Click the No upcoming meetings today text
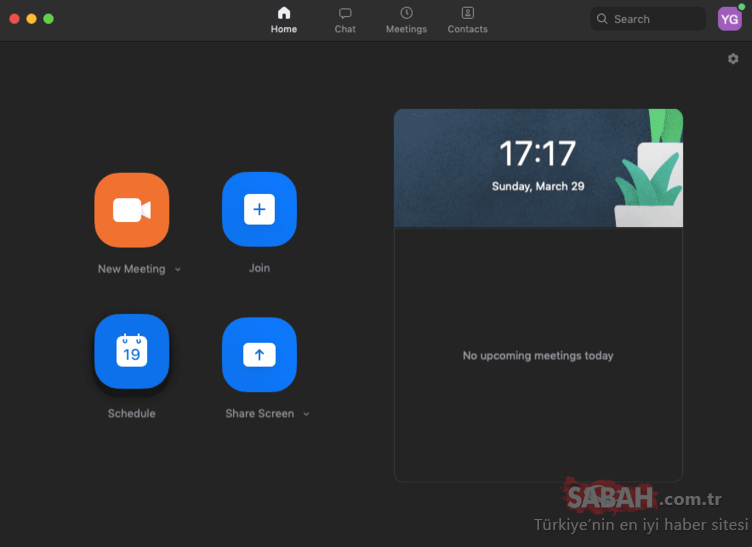Screen dimensions: 752x547 pyautogui.click(x=538, y=356)
